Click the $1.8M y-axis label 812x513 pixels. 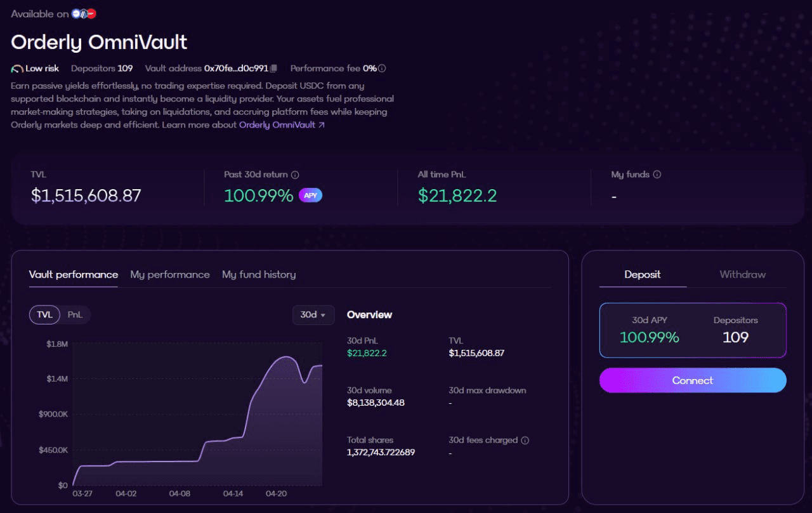click(x=57, y=344)
